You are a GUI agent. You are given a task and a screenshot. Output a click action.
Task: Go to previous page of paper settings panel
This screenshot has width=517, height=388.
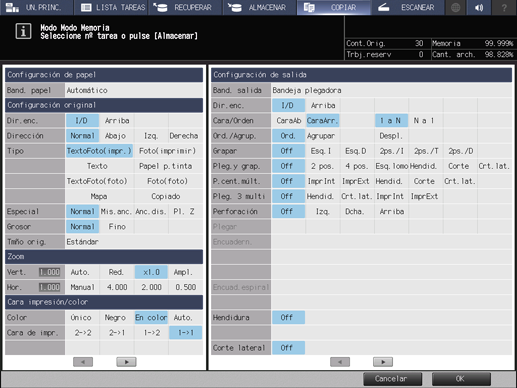[83, 362]
